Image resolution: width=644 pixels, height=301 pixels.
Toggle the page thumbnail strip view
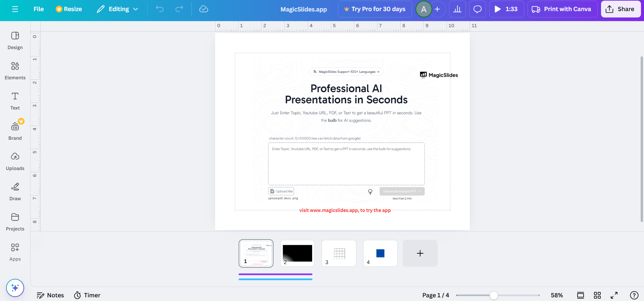(x=581, y=295)
